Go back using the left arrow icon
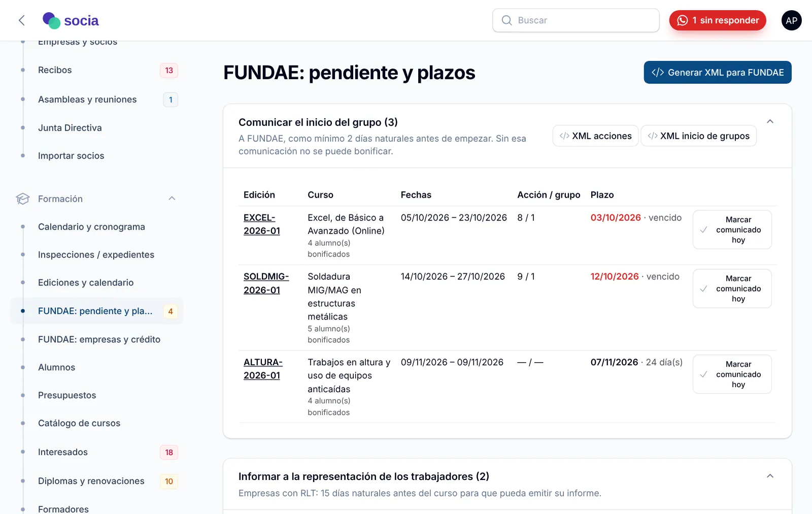The image size is (812, 514). click(21, 20)
